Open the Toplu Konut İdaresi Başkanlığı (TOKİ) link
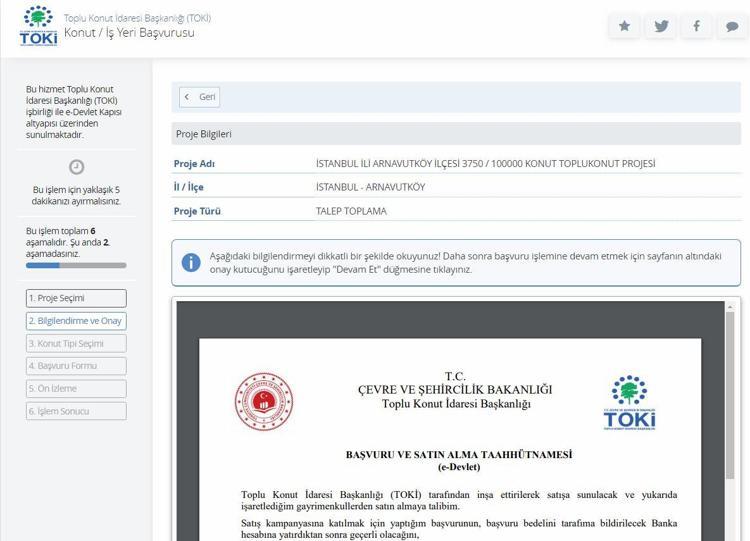 click(137, 18)
